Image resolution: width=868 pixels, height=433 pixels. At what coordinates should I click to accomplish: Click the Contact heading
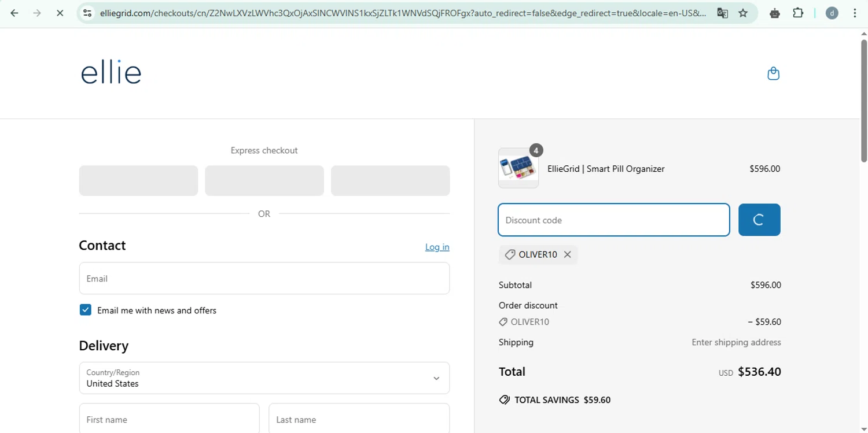(x=102, y=245)
